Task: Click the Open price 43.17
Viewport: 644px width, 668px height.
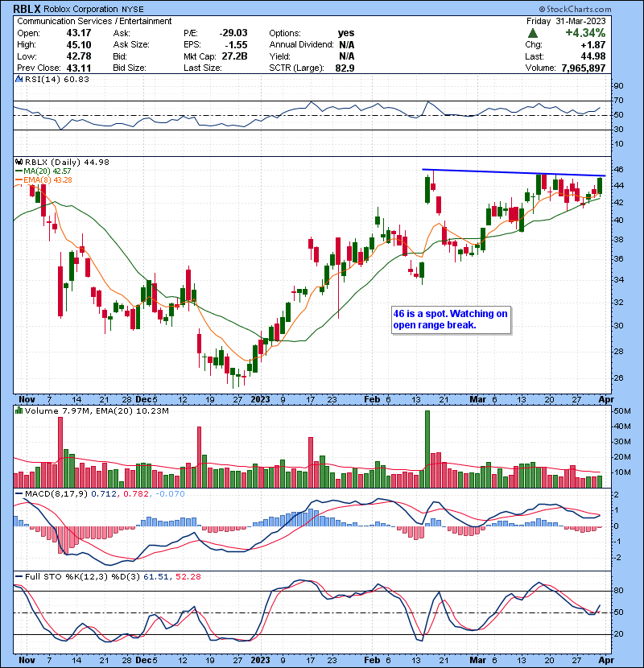Action: (78, 33)
